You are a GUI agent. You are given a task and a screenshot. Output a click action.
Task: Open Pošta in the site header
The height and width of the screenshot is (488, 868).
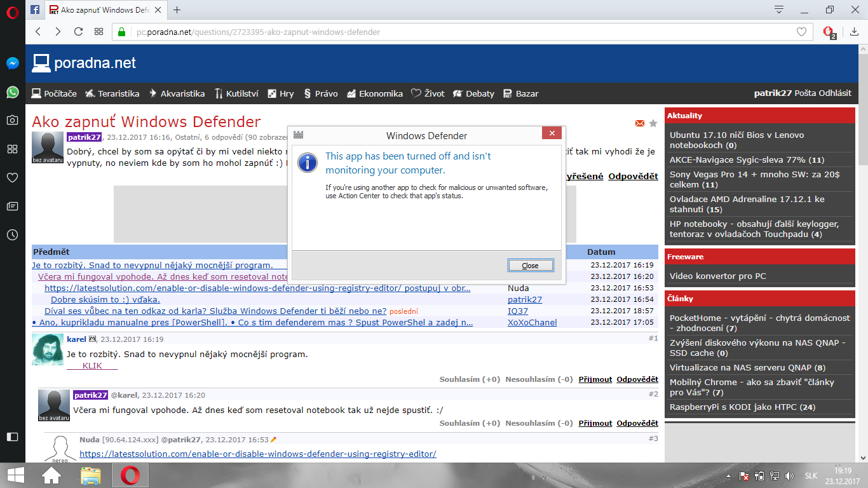[x=804, y=93]
